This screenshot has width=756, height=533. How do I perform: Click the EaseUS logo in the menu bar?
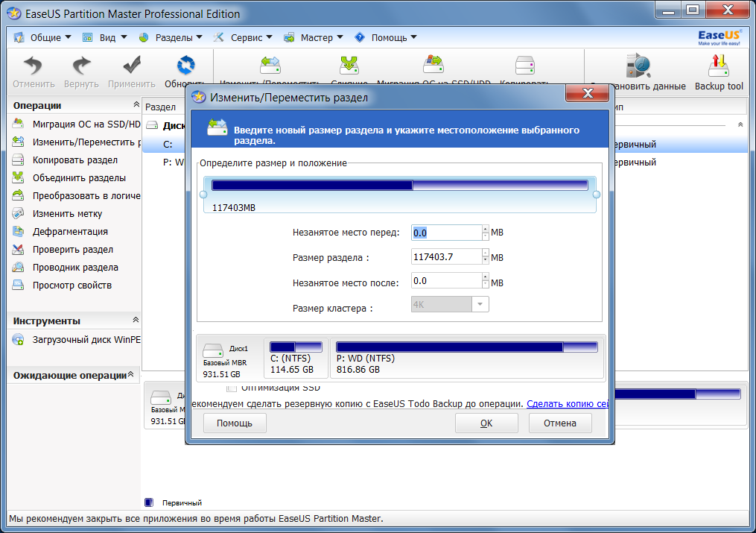pos(719,37)
